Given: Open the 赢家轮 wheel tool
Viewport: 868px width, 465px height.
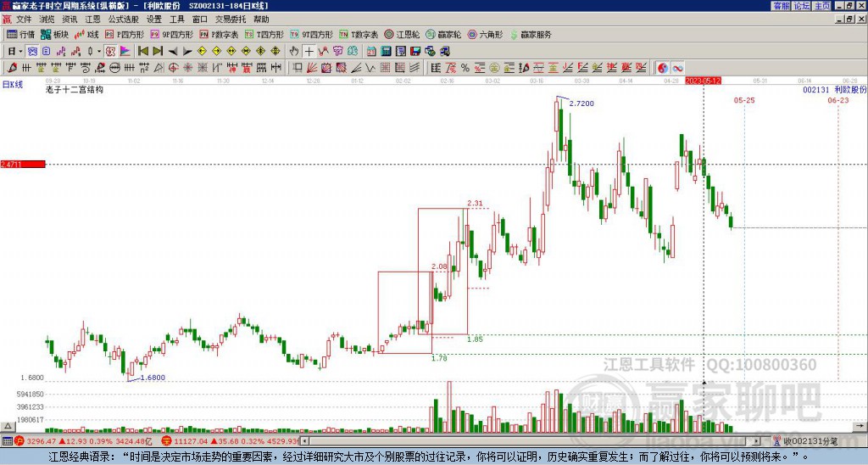Looking at the screenshot, I should (x=443, y=34).
